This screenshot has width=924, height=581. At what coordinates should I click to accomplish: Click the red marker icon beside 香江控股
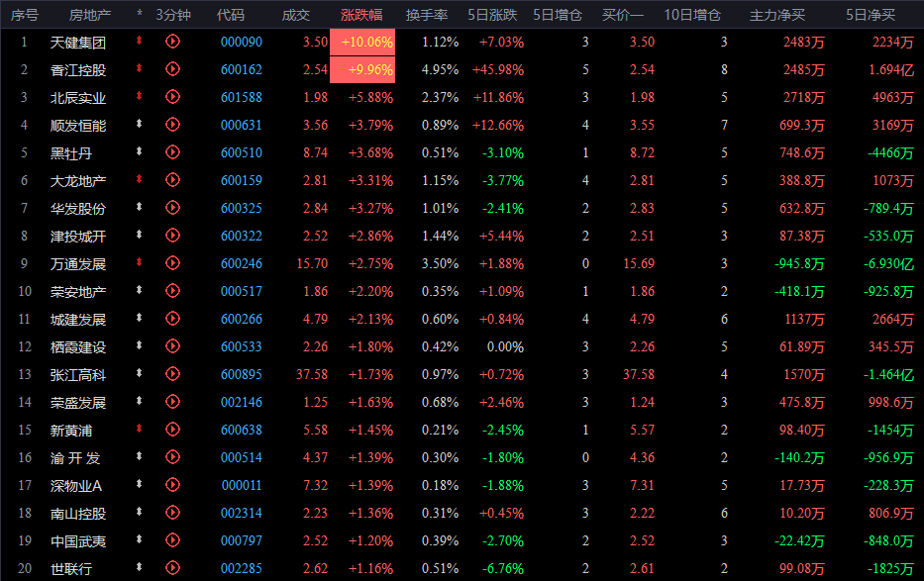click(139, 68)
